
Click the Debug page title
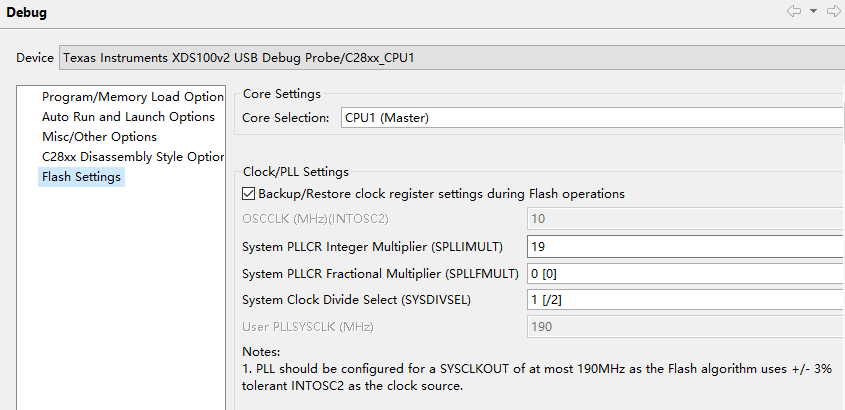tap(27, 13)
